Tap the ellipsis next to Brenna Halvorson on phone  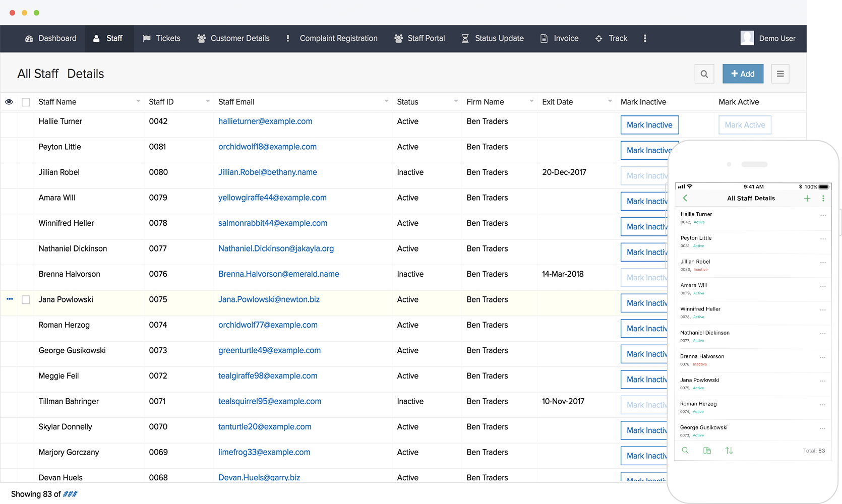pos(823,357)
